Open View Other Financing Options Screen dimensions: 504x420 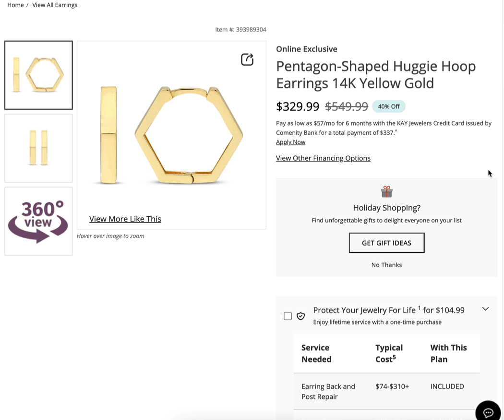click(323, 158)
